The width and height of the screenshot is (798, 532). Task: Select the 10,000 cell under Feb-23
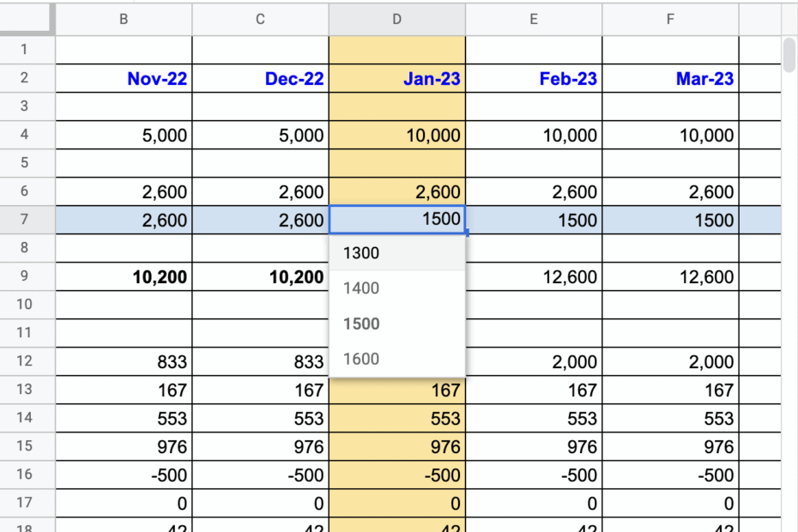[x=534, y=135]
